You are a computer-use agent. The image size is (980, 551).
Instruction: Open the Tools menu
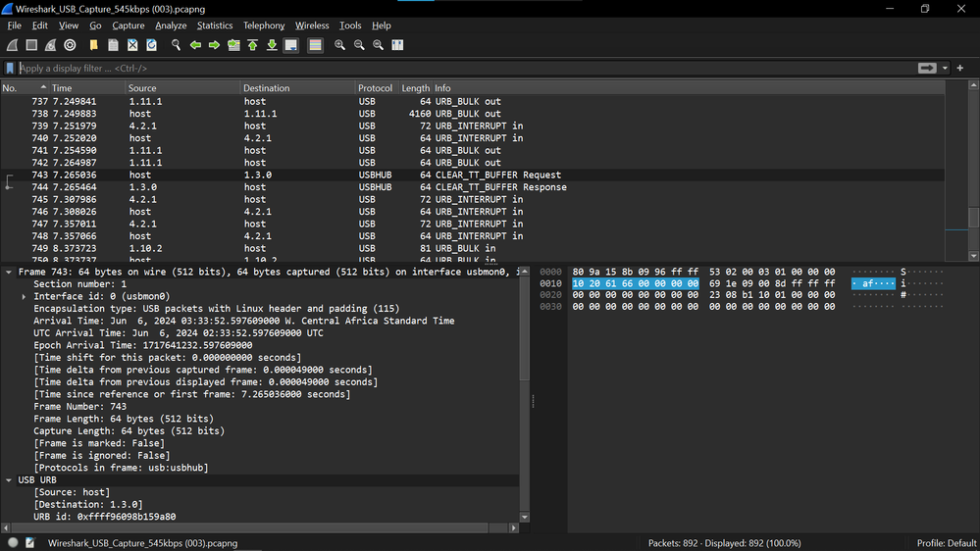pyautogui.click(x=350, y=25)
